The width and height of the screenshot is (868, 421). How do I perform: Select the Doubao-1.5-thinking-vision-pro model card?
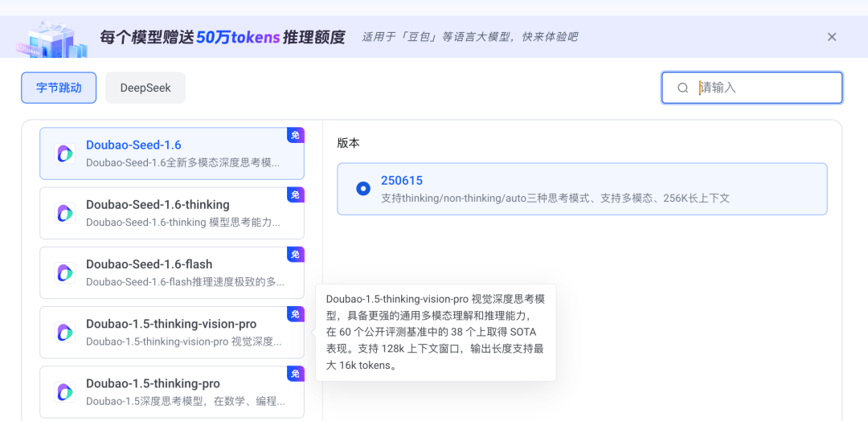pos(172,333)
